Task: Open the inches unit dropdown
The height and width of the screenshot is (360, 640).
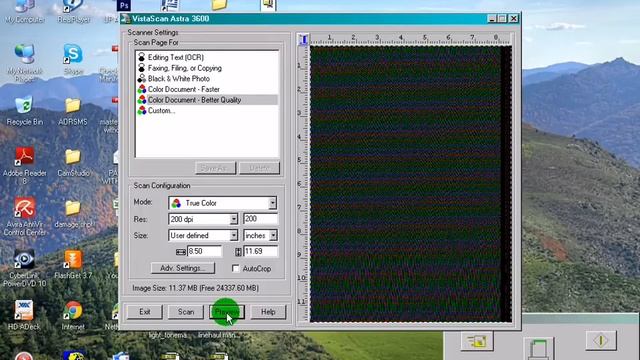Action: point(273,236)
